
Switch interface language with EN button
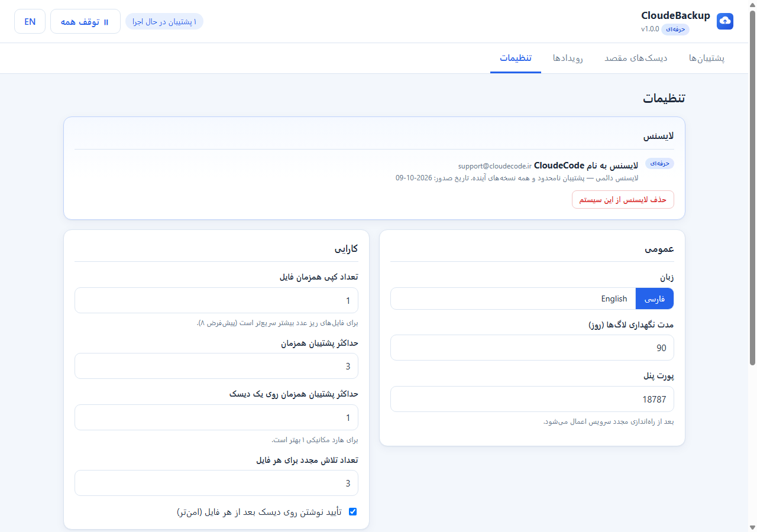coord(30,21)
